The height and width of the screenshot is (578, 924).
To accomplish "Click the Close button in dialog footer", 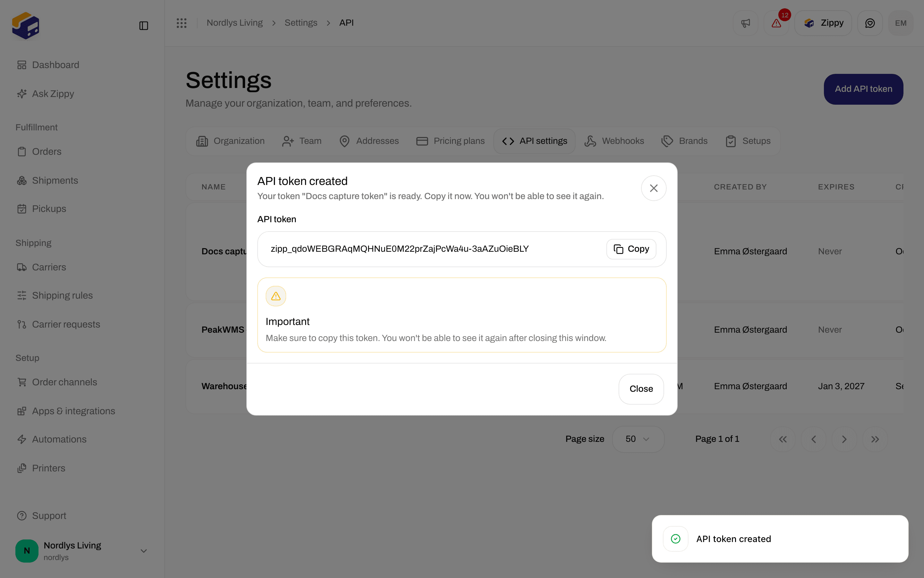I will tap(641, 389).
